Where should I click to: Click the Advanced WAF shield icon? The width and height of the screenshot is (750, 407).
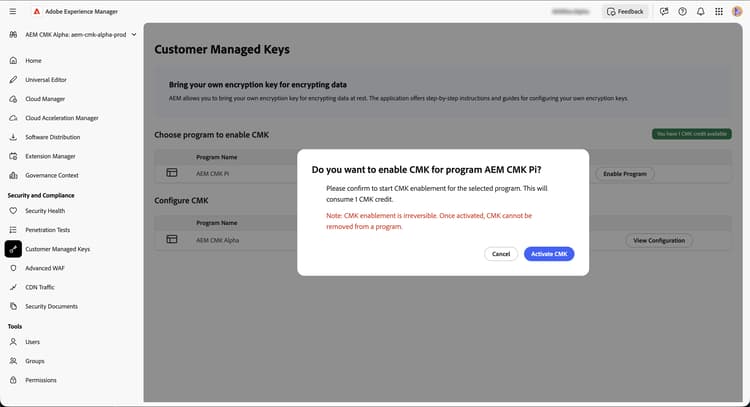[13, 268]
